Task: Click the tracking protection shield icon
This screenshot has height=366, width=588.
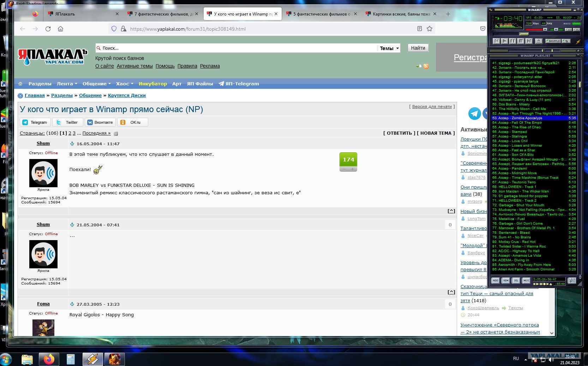Action: click(x=114, y=29)
